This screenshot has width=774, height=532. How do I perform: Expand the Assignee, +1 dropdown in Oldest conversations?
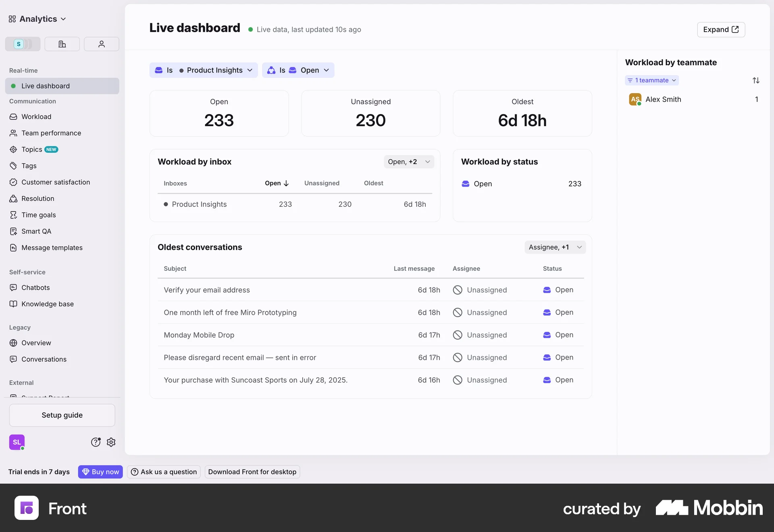556,247
